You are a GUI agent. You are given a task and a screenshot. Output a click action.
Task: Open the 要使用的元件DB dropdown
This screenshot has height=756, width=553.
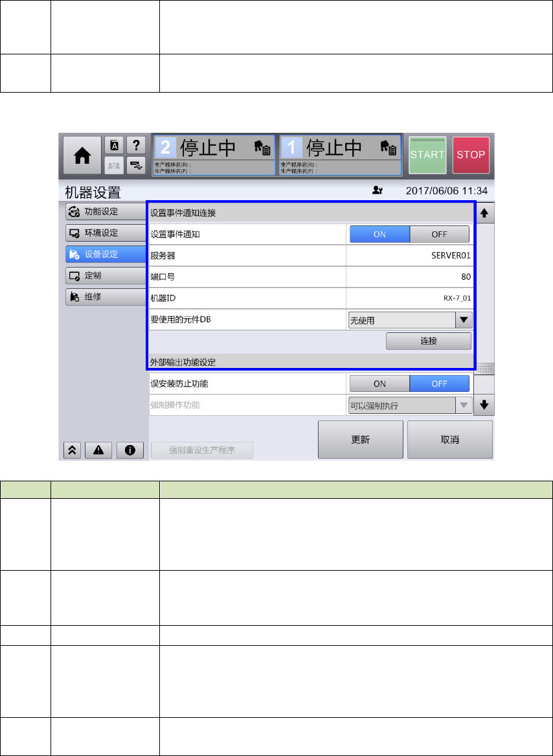[410, 319]
